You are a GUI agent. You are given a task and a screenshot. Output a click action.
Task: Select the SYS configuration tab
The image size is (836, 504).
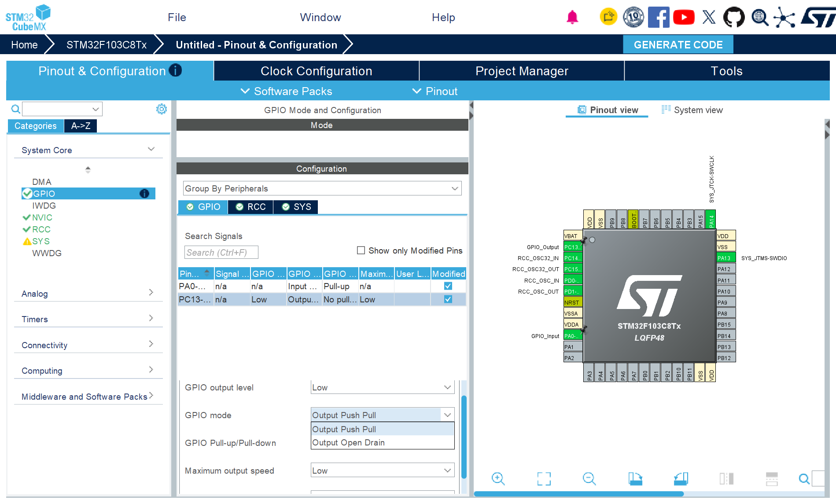296,207
